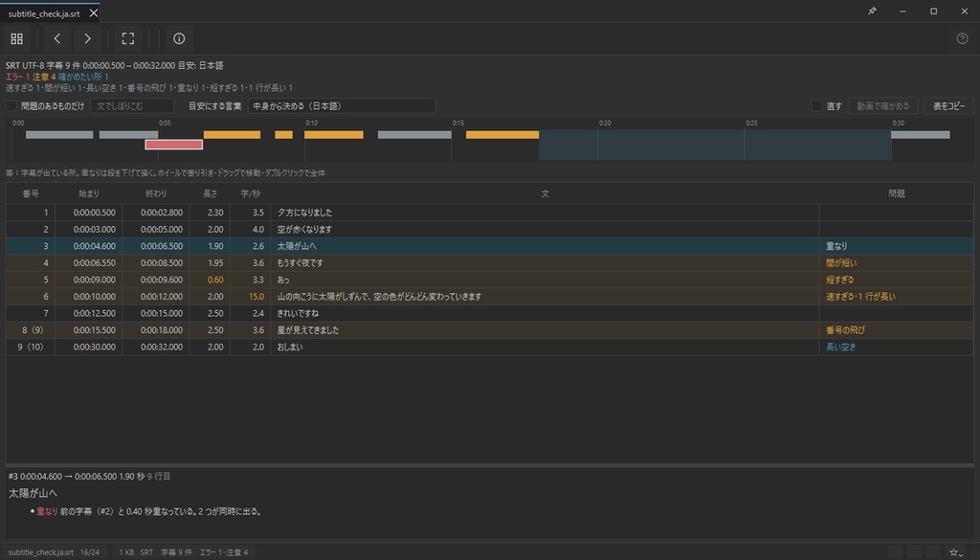Sort by 始まり column header
Viewport: 980px width, 560px height.
tap(89, 193)
